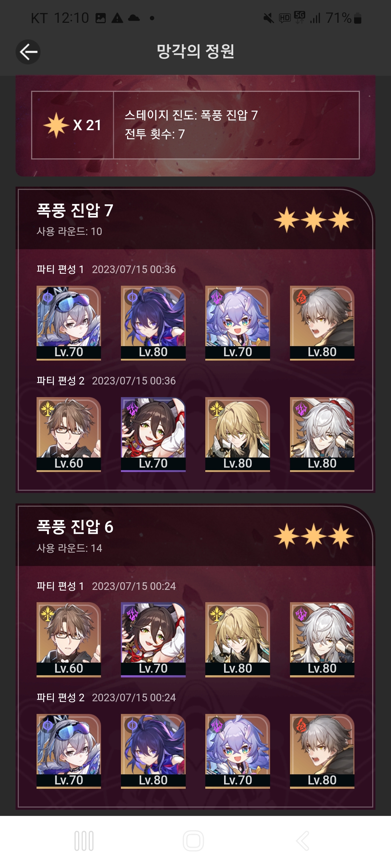Select brown-haired Lv.70 character in 폭풍 진압 7 party 2
The width and height of the screenshot is (391, 868).
pyautogui.click(x=153, y=434)
